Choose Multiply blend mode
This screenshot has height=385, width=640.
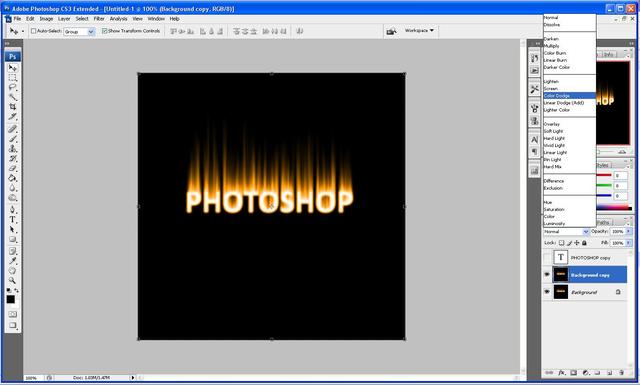(x=569, y=46)
